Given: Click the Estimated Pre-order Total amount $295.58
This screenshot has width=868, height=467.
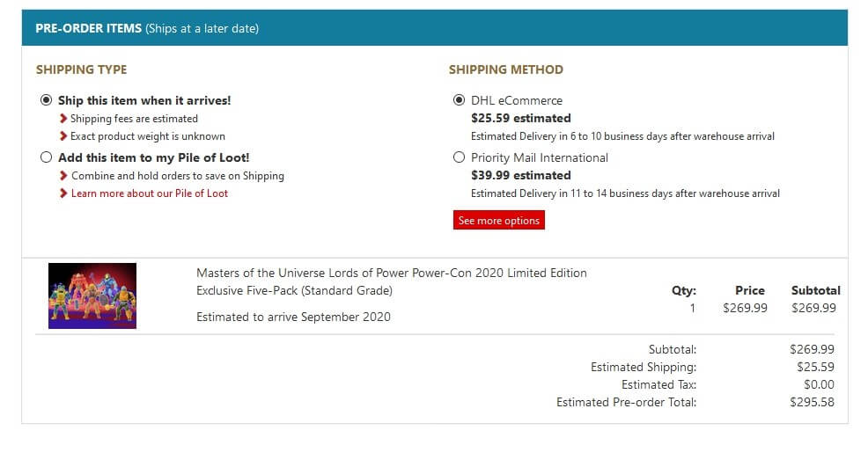Looking at the screenshot, I should pyautogui.click(x=812, y=402).
